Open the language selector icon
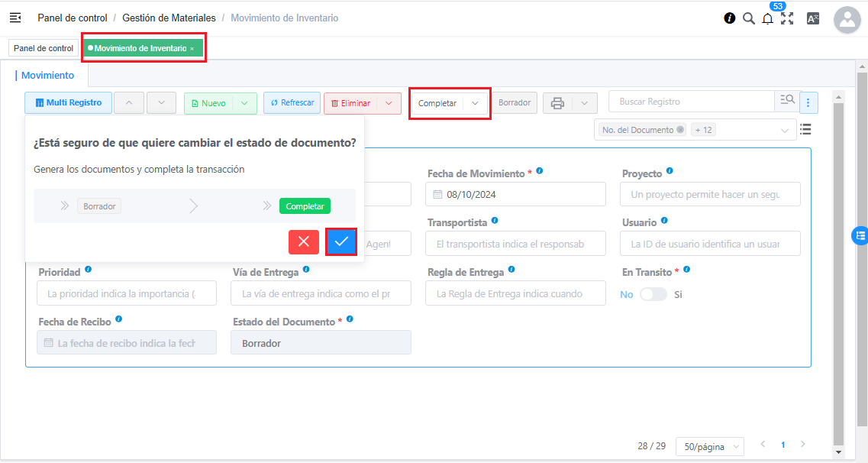The width and height of the screenshot is (868, 463). tap(813, 18)
